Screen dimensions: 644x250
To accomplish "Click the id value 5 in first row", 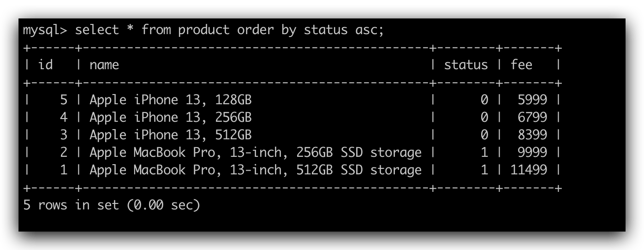I will point(64,100).
